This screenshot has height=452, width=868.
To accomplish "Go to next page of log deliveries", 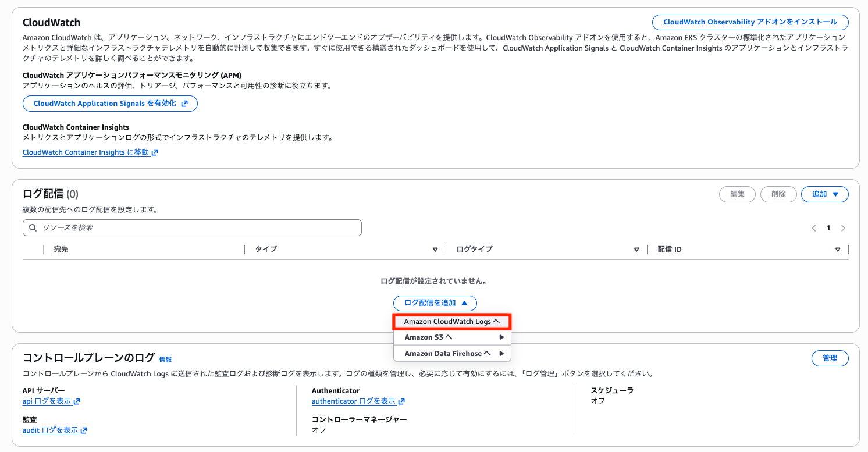I will [843, 228].
